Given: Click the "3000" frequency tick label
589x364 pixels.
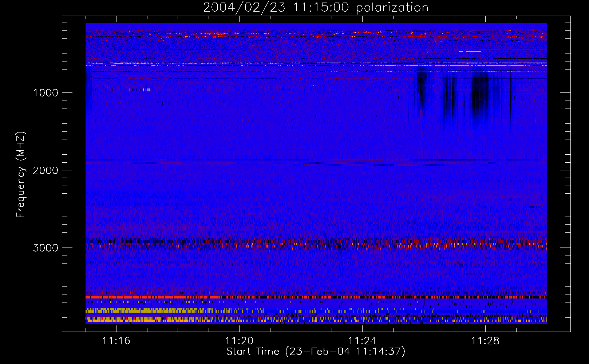Looking at the screenshot, I should [46, 248].
